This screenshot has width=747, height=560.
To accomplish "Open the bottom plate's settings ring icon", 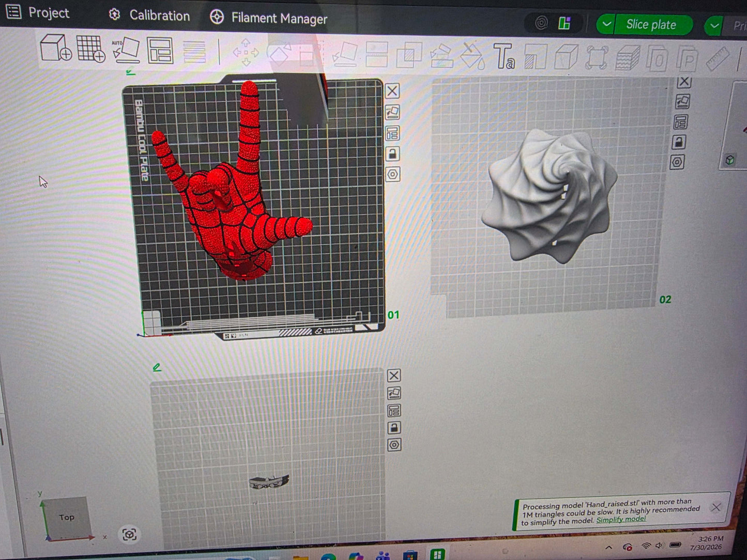I will tap(394, 445).
